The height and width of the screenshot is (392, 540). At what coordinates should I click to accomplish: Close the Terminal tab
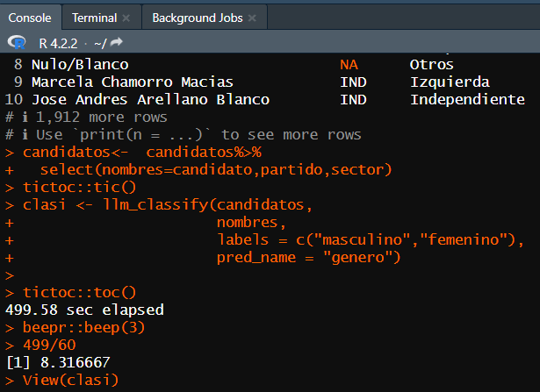coord(126,18)
